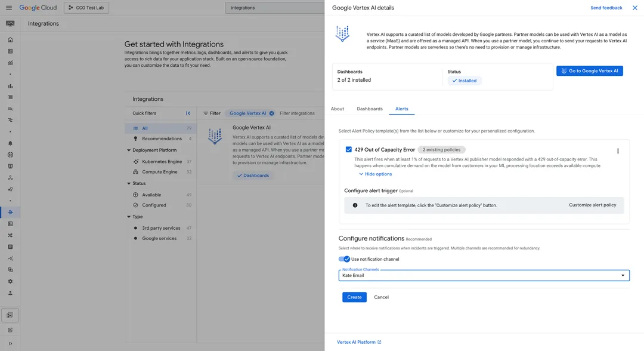
Task: Open the CCO Test Lab project selector
Action: tap(86, 8)
